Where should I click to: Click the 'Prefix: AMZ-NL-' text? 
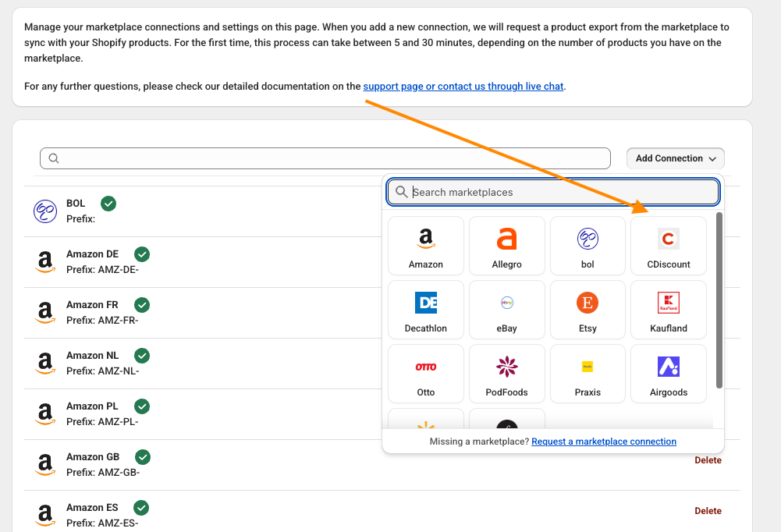103,371
